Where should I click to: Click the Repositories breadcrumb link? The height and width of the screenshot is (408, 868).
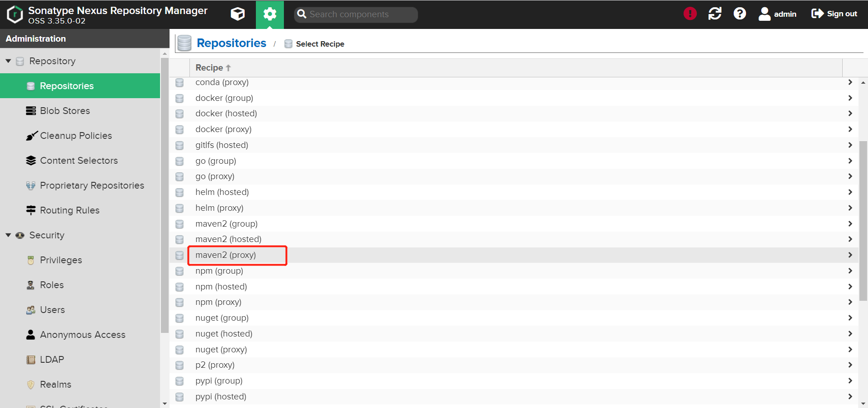tap(231, 43)
